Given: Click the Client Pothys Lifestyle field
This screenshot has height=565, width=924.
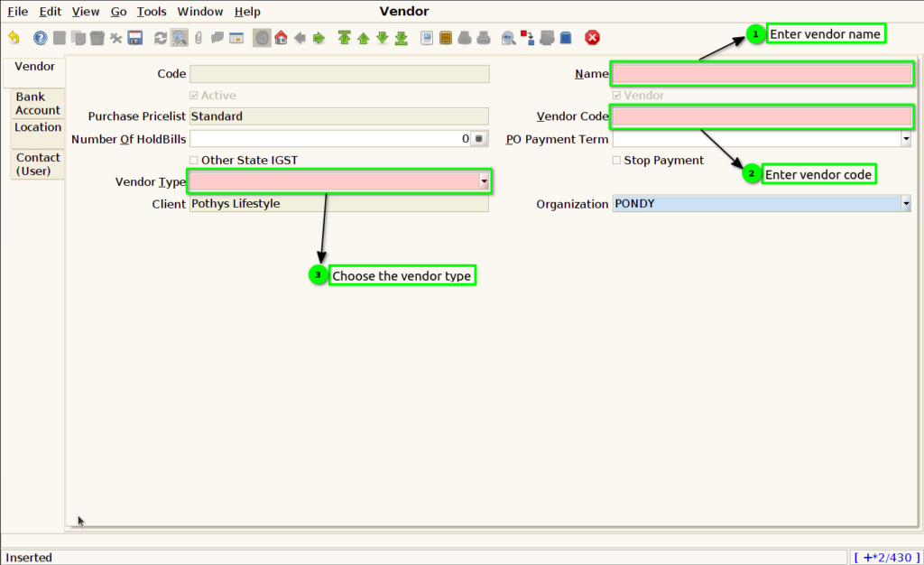Looking at the screenshot, I should point(339,204).
